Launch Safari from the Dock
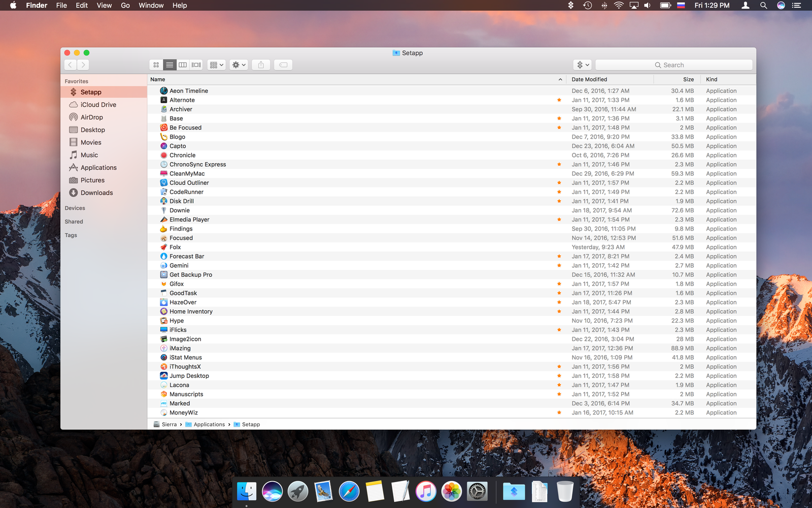The image size is (812, 508). [x=349, y=491]
